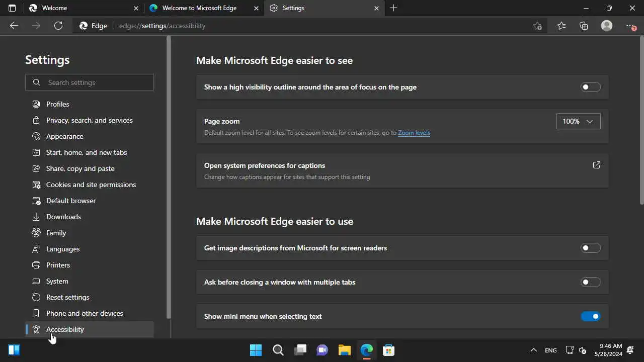Viewport: 644px width, 362px height.
Task: Open Family settings page
Action: click(x=90, y=233)
